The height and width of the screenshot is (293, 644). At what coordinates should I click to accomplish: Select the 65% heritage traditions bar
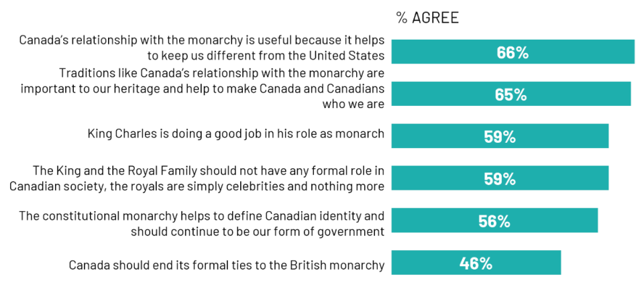pyautogui.click(x=511, y=94)
